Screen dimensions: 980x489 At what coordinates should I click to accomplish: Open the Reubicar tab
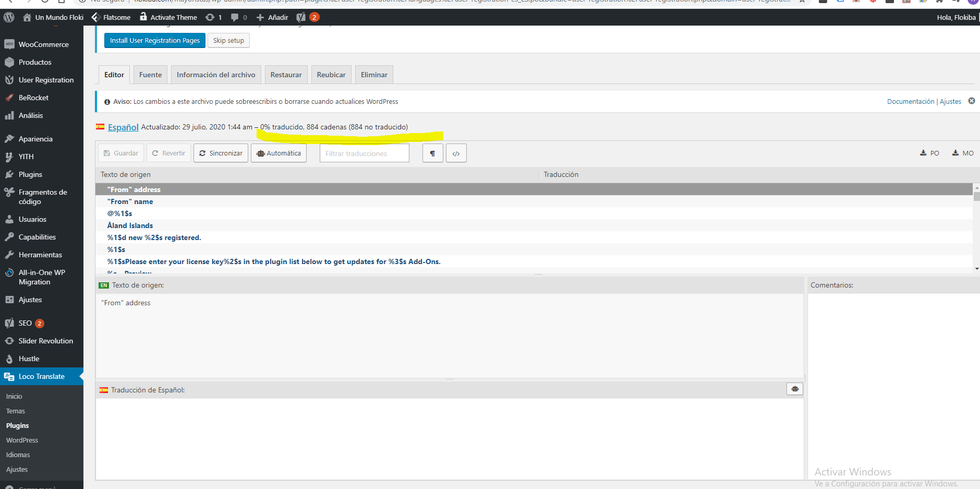331,75
